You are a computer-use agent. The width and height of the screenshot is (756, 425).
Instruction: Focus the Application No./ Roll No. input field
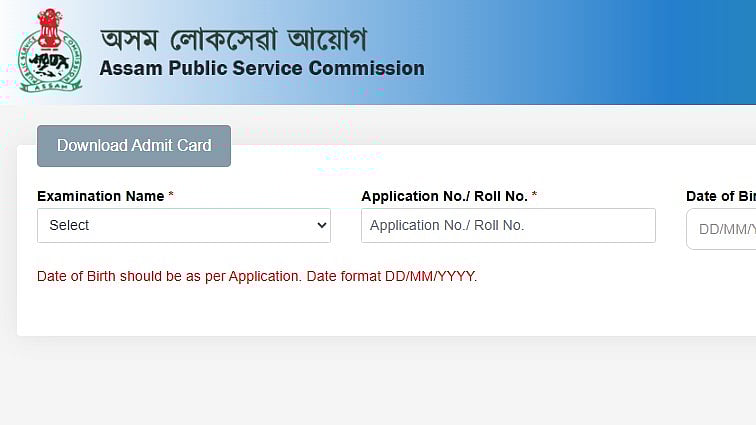508,225
